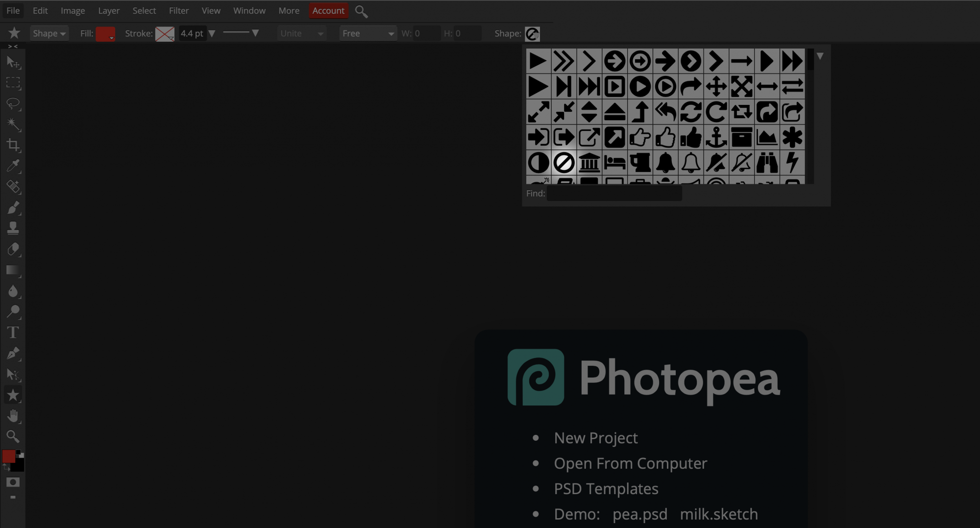This screenshot has height=528, width=980.
Task: Select the Type tool
Action: (13, 332)
